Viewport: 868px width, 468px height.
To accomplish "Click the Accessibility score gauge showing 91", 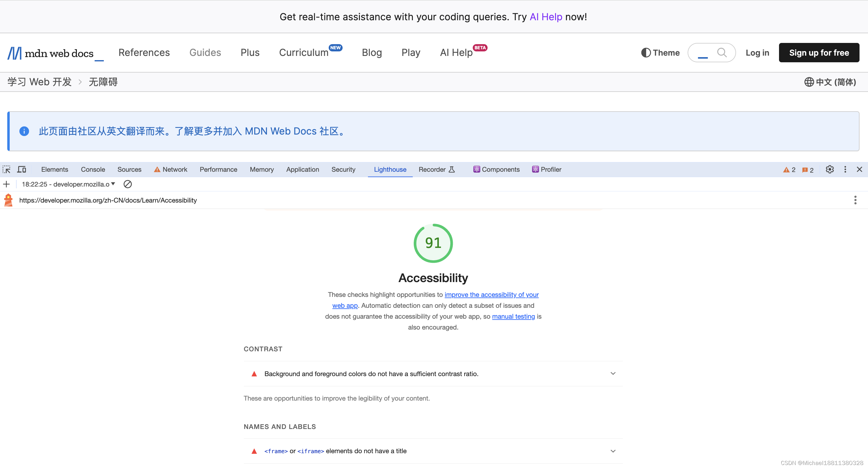I will pyautogui.click(x=433, y=243).
